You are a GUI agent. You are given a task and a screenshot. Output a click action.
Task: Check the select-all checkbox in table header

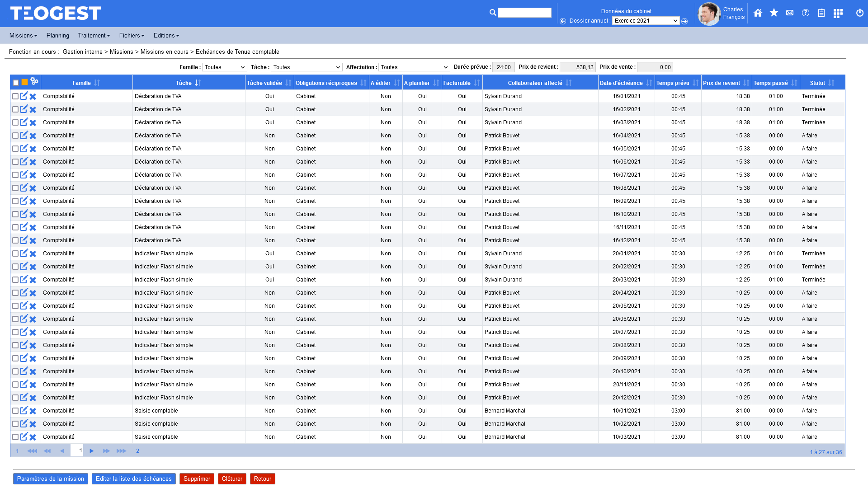[x=16, y=83]
